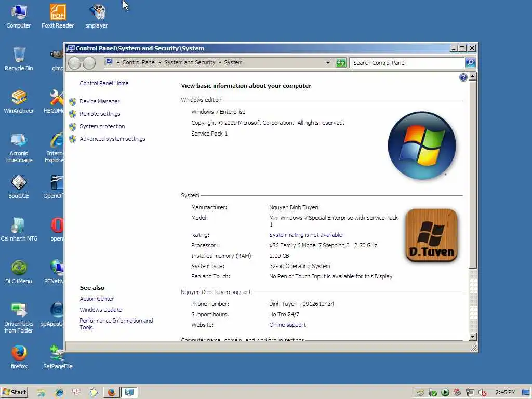Viewport: 532px width, 399px height.
Task: Click the vertical scrollbar thumb
Action: [x=472, y=175]
